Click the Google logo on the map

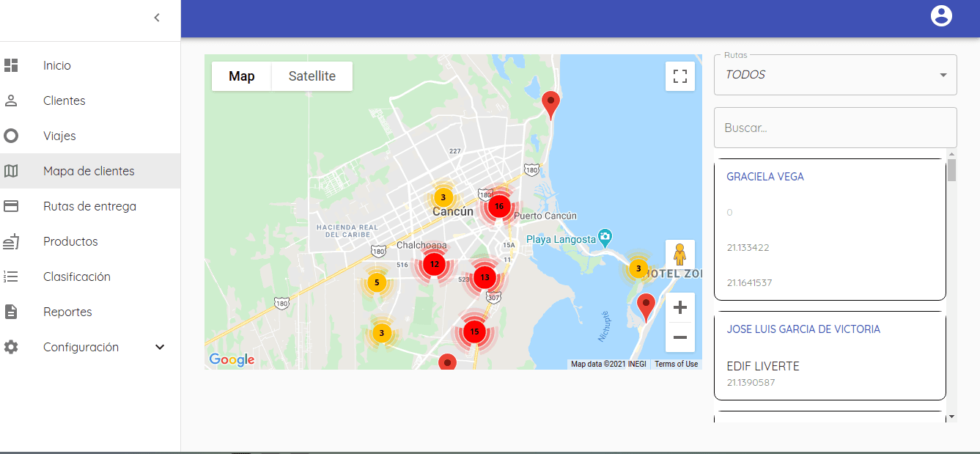[232, 359]
